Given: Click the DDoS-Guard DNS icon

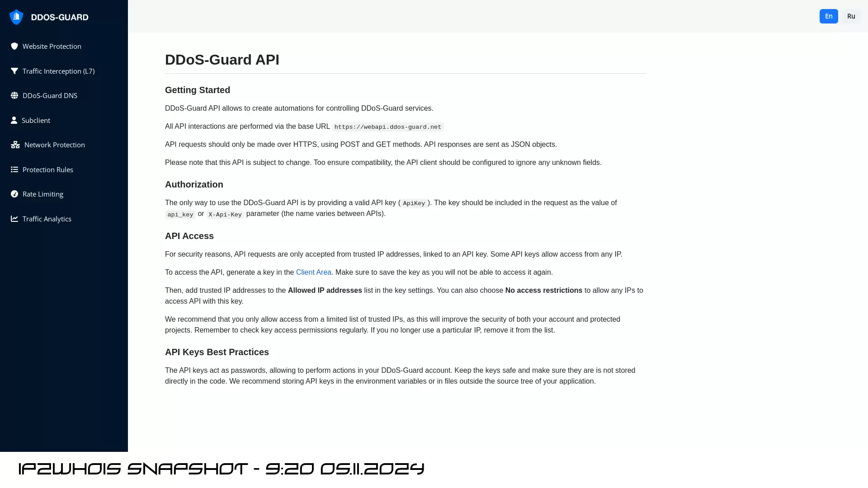Looking at the screenshot, I should click(x=15, y=95).
